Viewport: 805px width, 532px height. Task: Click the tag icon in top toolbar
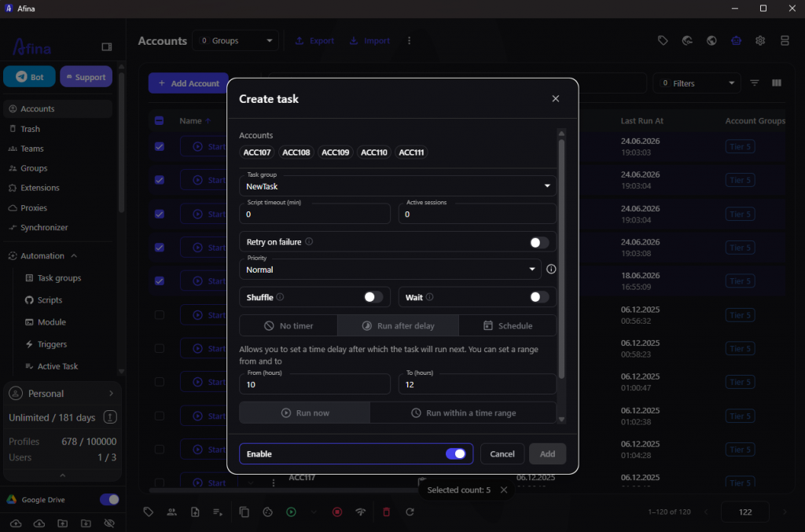click(x=663, y=41)
